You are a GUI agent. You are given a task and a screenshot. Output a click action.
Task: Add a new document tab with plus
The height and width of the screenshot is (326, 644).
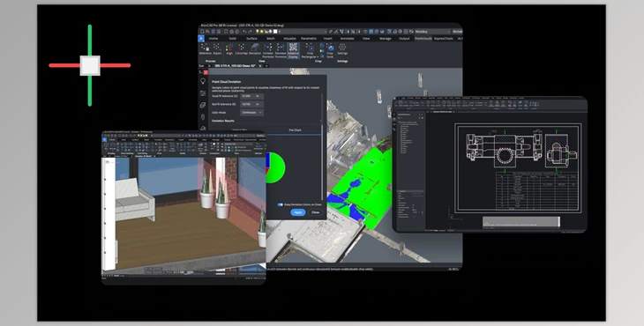tap(266, 65)
